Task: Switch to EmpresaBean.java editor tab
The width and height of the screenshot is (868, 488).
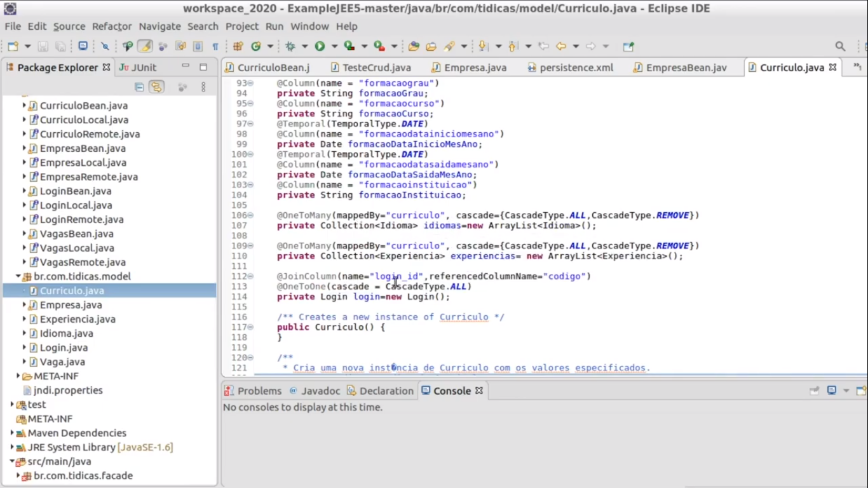Action: [x=680, y=67]
